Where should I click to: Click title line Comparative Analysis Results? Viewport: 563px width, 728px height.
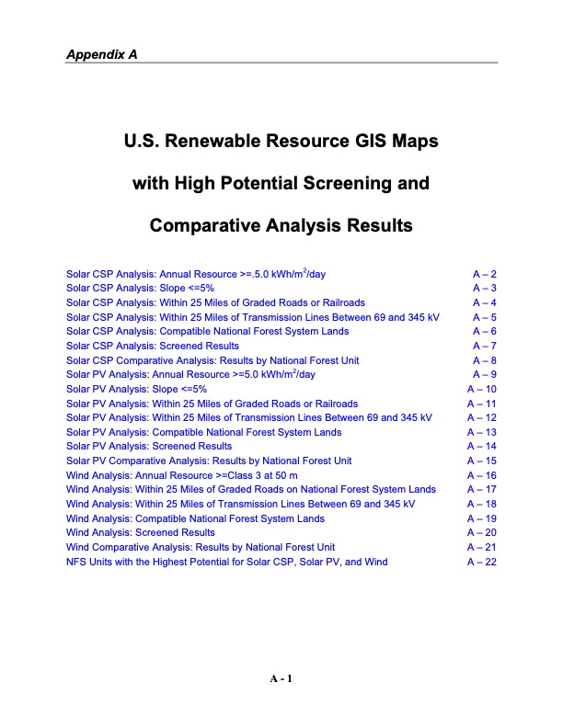click(281, 225)
